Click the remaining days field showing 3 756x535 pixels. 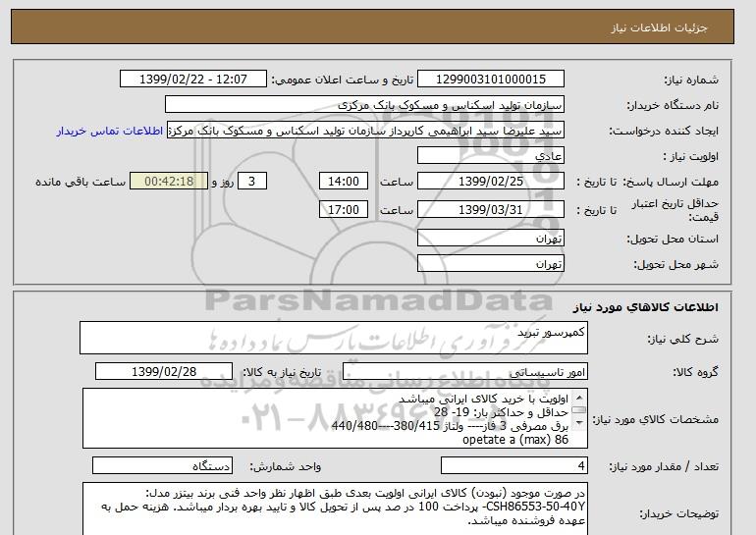251,182
